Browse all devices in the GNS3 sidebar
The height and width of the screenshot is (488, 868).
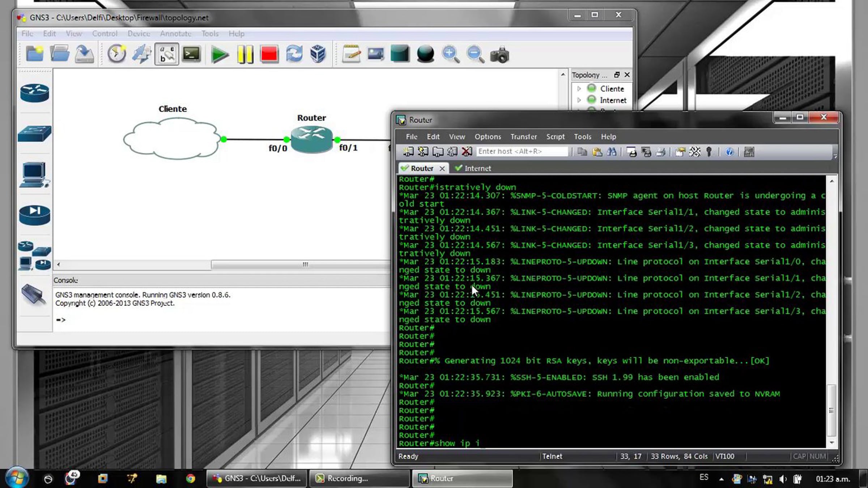(x=34, y=256)
